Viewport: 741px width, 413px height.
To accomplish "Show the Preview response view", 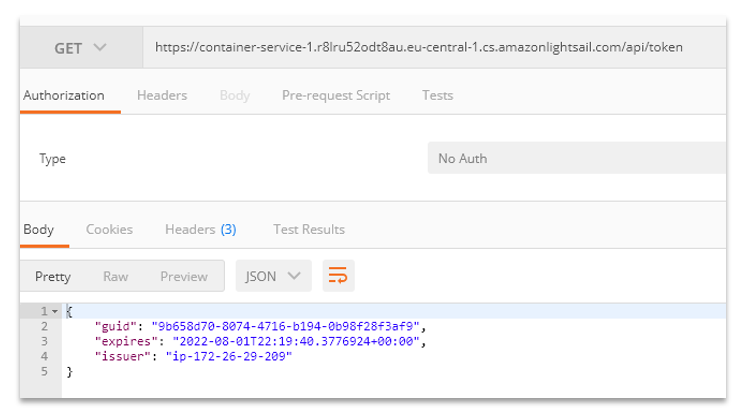I will (x=184, y=277).
